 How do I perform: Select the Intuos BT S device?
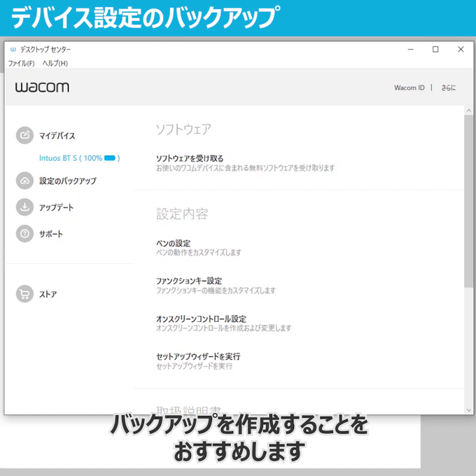click(80, 158)
